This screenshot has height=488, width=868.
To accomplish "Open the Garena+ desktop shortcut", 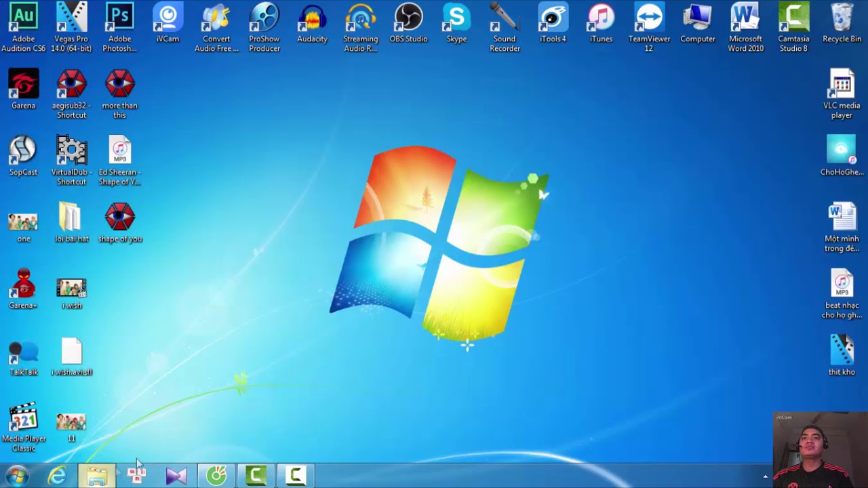I will point(23,289).
